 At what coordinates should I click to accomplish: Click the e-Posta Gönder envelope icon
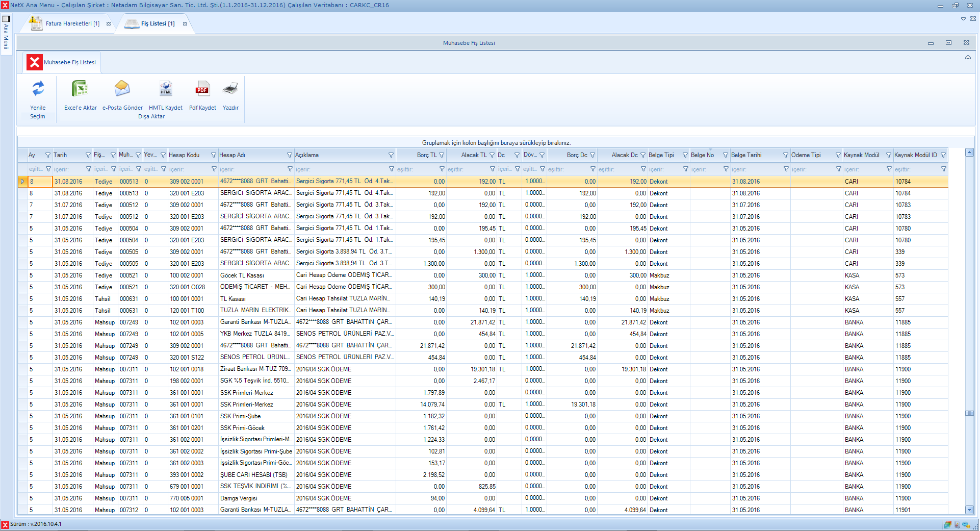[122, 89]
